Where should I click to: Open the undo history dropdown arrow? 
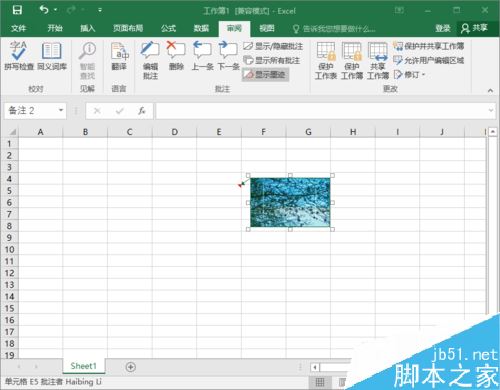[55, 10]
